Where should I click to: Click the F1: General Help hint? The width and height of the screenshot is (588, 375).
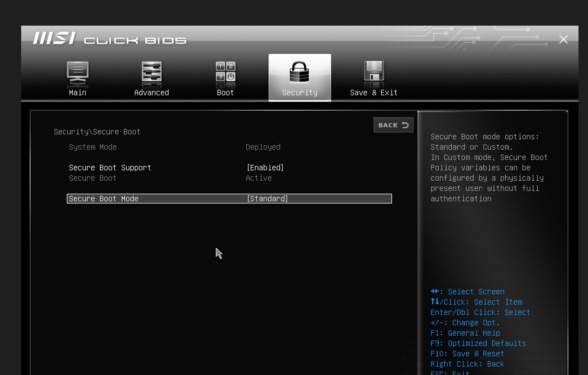(x=465, y=333)
